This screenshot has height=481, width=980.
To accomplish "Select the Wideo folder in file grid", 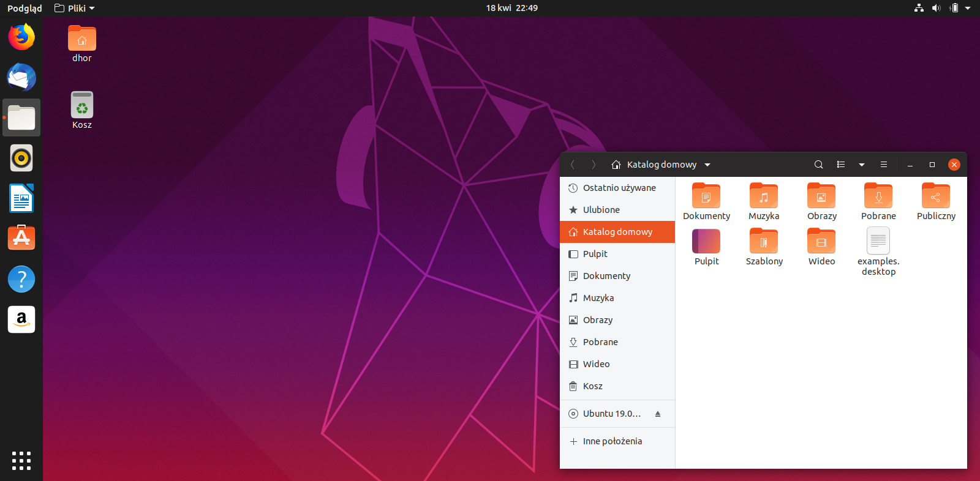I will (821, 247).
